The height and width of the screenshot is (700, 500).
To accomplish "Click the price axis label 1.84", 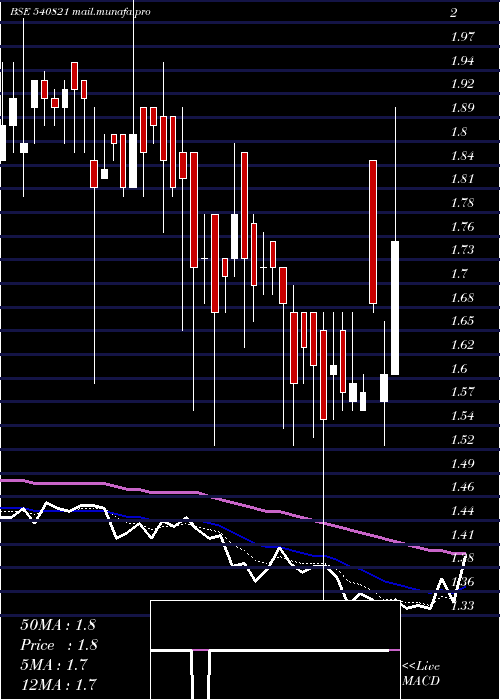I will (x=462, y=155).
